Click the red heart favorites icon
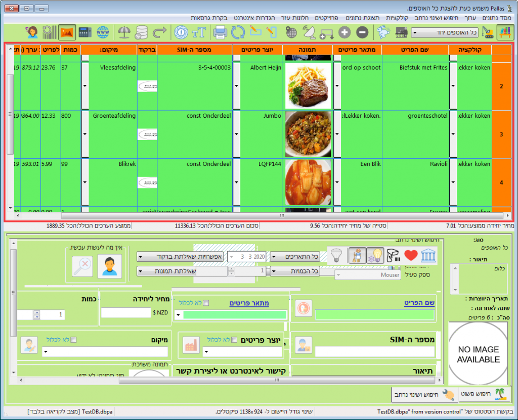518x420 pixels. (411, 256)
